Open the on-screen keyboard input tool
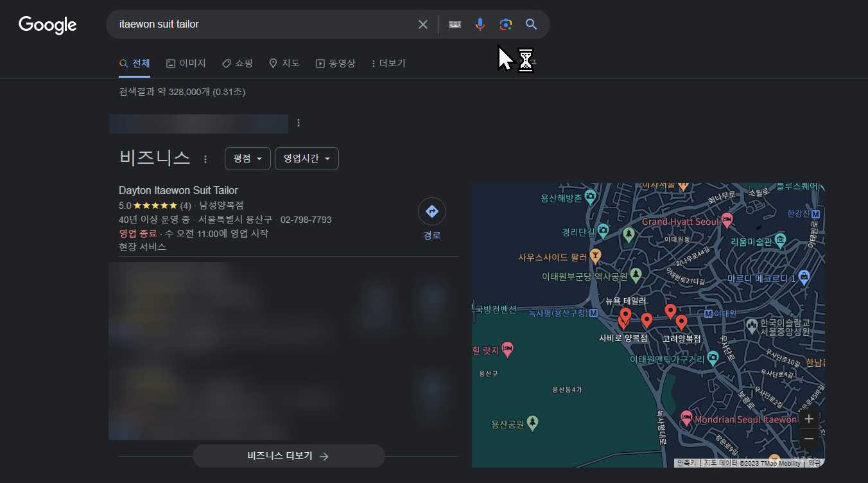Viewport: 868px width, 483px height. point(455,24)
